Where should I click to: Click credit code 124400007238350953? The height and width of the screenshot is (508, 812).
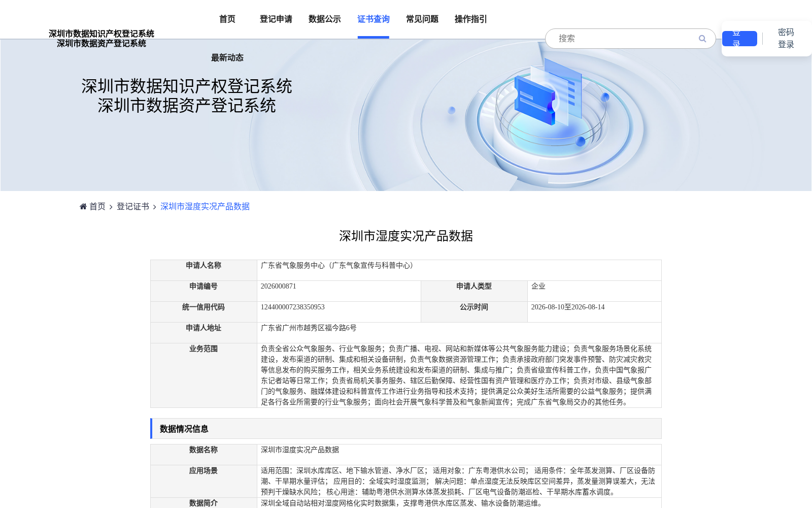pos(292,307)
